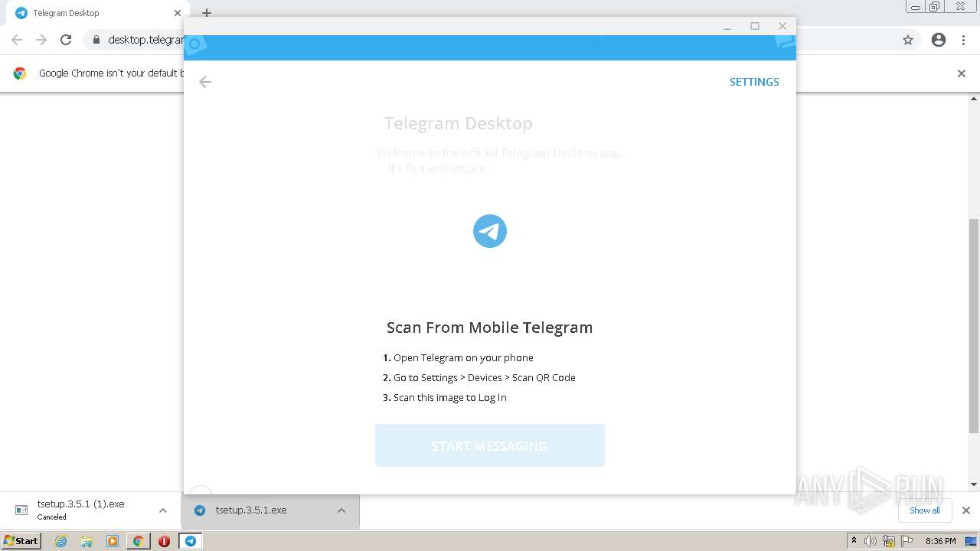This screenshot has width=980, height=551.
Task: Close the Chrome downloads bar
Action: click(x=966, y=510)
